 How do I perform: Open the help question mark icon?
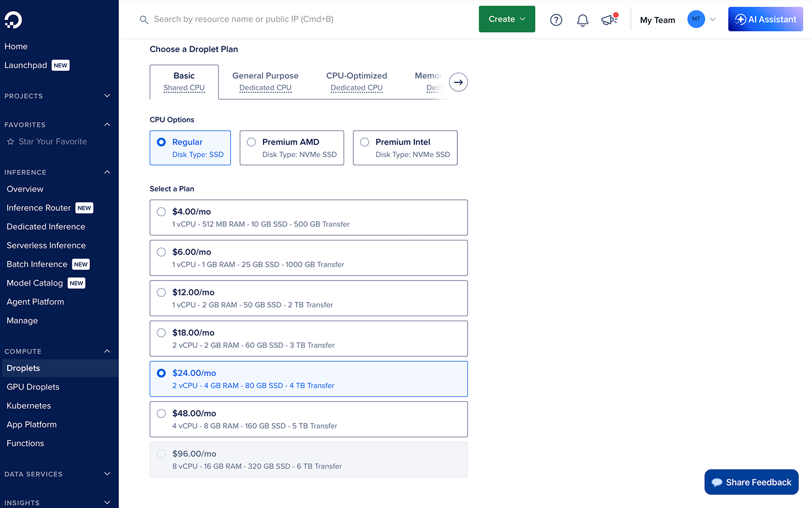[556, 20]
